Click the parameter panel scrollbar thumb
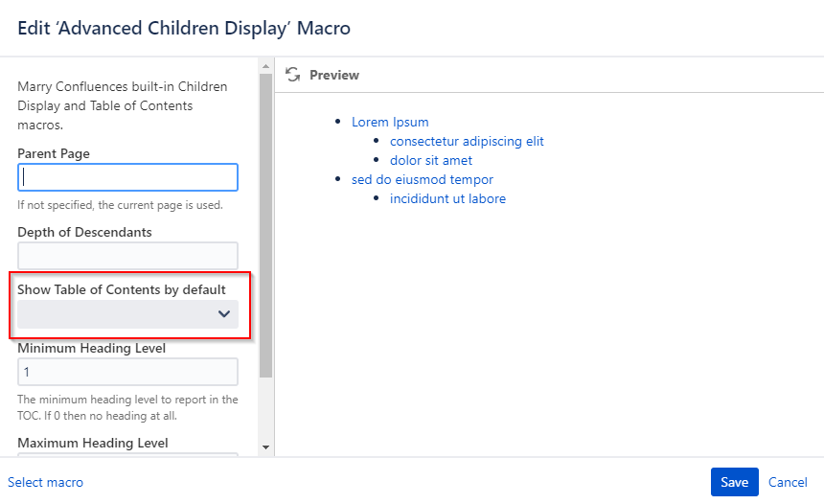Image resolution: width=824 pixels, height=504 pixels. pos(266,225)
